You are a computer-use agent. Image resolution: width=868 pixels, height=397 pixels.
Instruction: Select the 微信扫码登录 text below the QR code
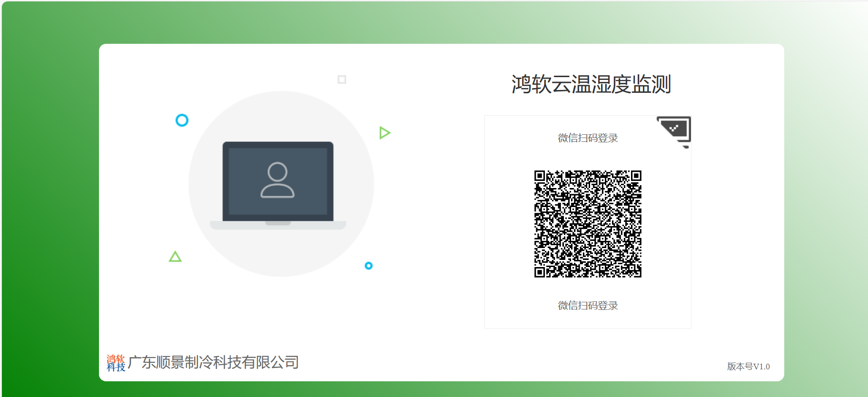(588, 306)
